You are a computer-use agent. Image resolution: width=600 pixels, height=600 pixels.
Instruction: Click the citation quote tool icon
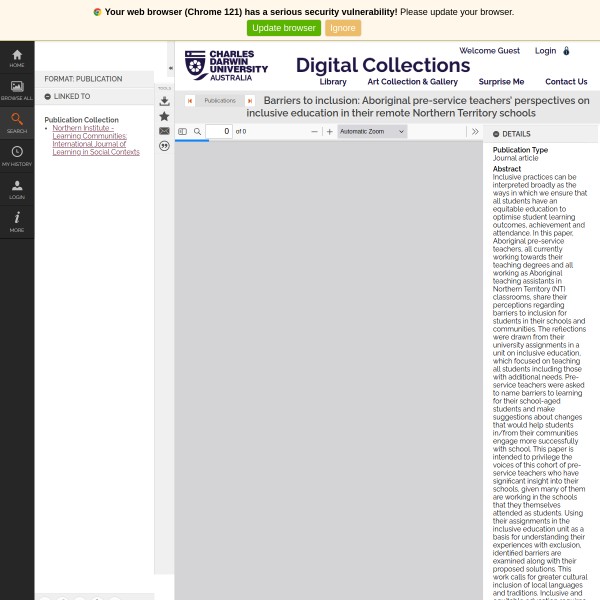[164, 146]
